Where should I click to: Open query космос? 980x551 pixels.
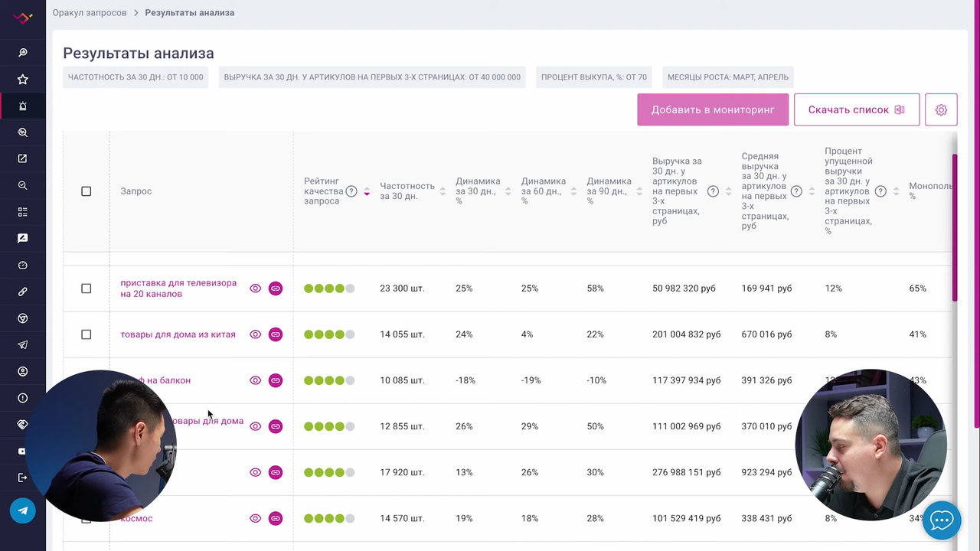point(136,518)
